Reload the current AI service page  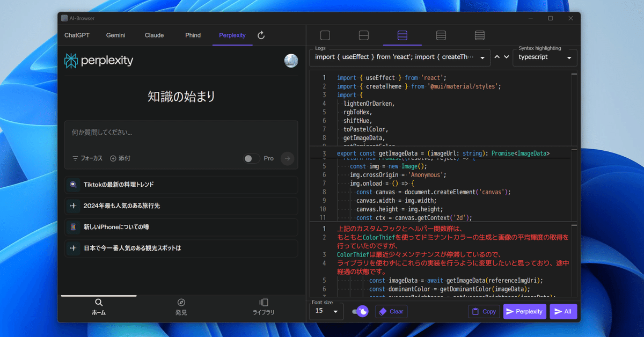click(x=261, y=35)
